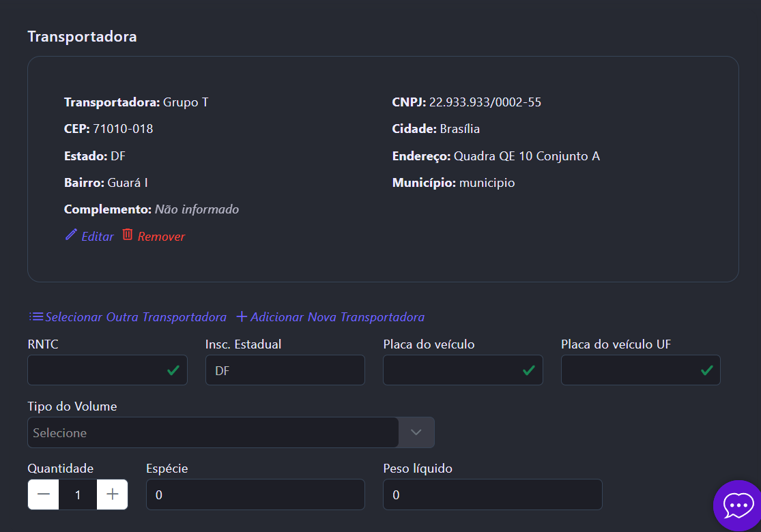Focus the Peso líquido input field
The width and height of the screenshot is (761, 532).
point(492,494)
